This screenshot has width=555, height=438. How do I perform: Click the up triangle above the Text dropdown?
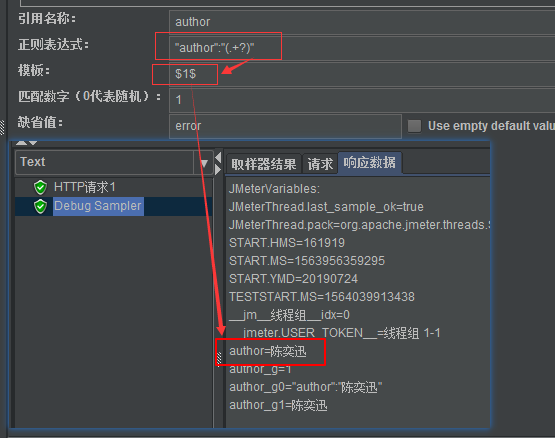22,142
